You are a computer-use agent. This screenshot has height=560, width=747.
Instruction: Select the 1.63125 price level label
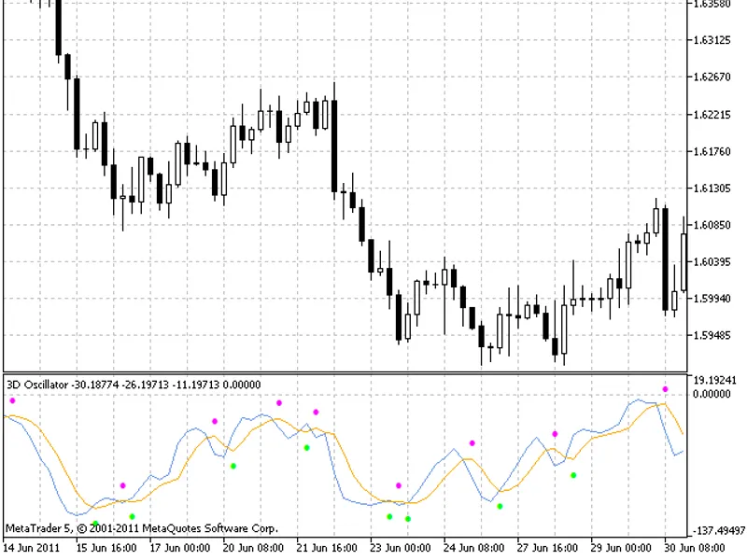point(712,40)
